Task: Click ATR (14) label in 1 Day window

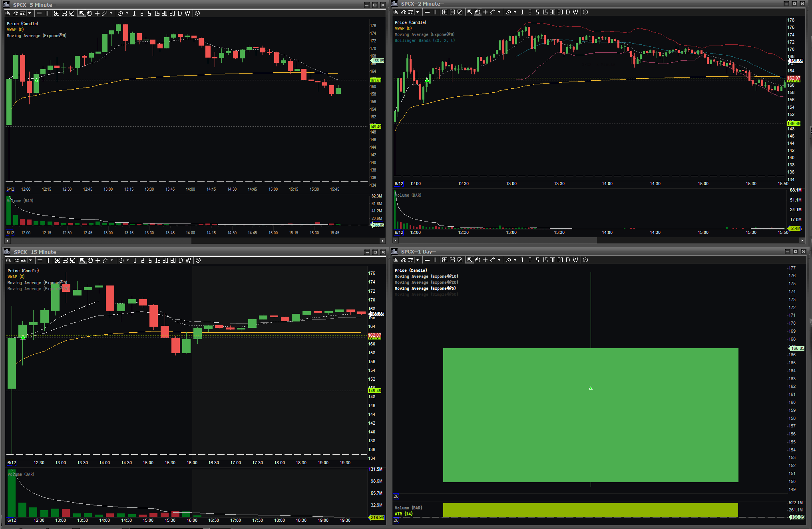Action: coord(404,514)
